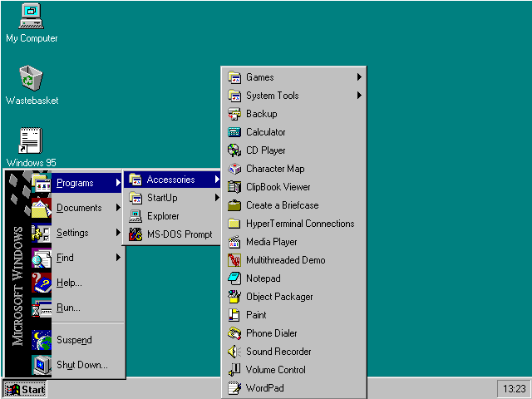Click the Create a Briefcase icon
This screenshot has height=399, width=532.
pos(234,205)
